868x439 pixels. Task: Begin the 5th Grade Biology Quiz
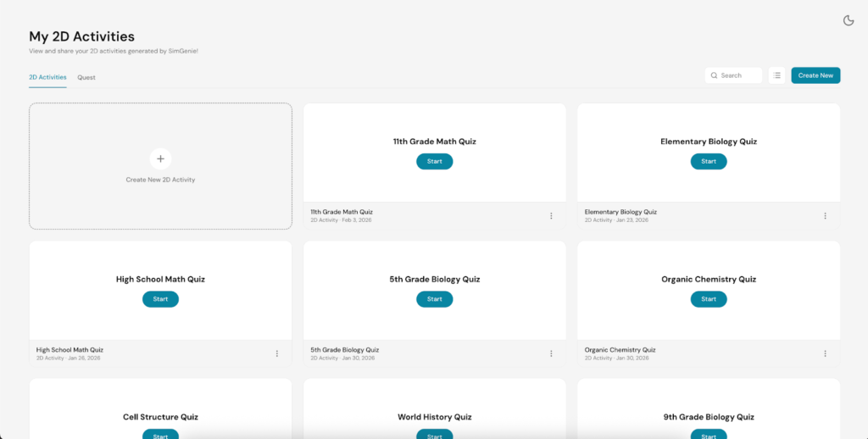(434, 298)
